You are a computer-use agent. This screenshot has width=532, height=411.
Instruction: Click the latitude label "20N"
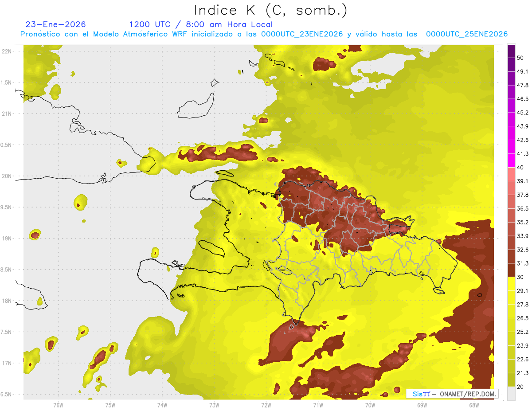tap(8, 176)
